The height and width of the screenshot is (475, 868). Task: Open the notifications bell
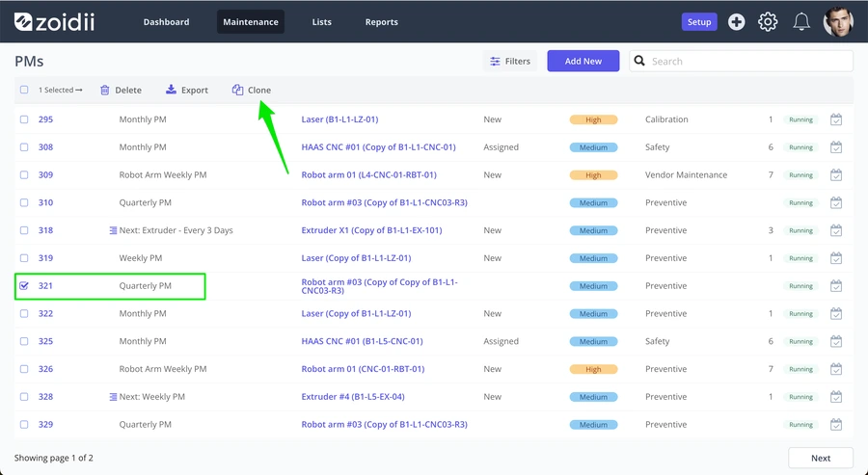801,22
